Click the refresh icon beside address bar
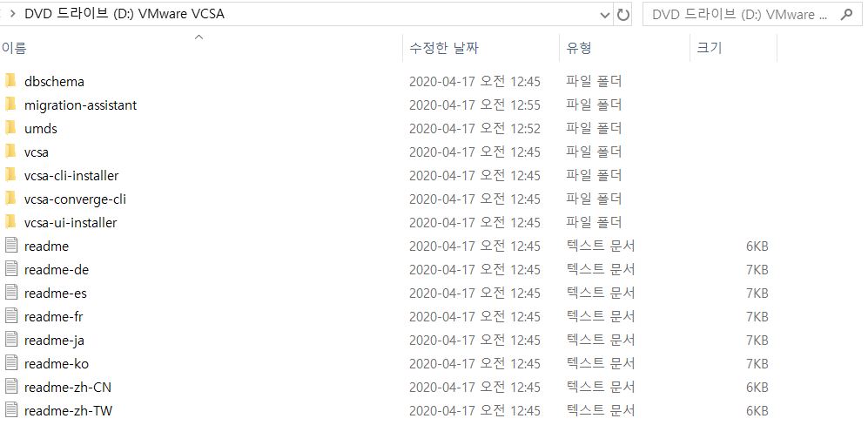This screenshot has width=868, height=432. 623,15
